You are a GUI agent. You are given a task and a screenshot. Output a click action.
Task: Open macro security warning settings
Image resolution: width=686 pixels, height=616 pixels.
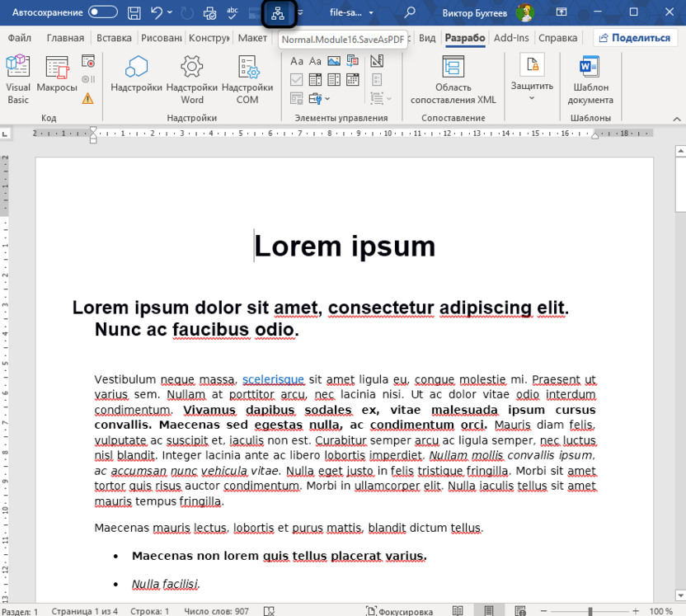pyautogui.click(x=88, y=98)
